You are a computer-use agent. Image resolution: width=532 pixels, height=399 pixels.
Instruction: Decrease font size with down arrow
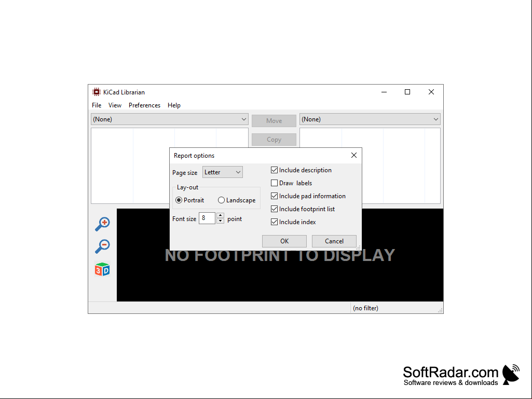coord(220,221)
